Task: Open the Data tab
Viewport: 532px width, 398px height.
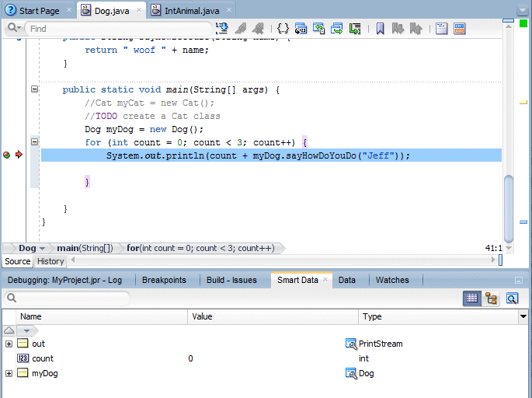Action: (x=346, y=280)
